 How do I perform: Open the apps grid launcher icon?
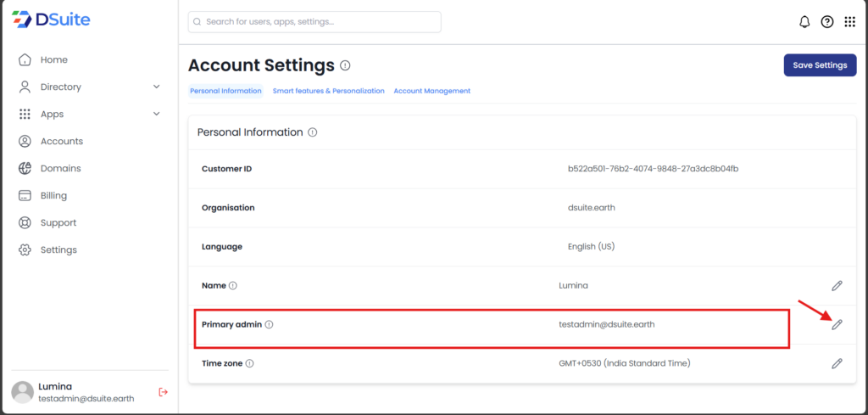tap(850, 22)
